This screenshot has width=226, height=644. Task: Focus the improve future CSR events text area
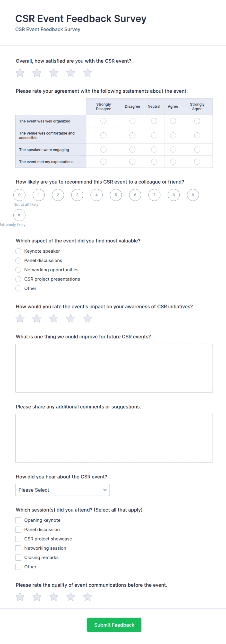[114, 368]
